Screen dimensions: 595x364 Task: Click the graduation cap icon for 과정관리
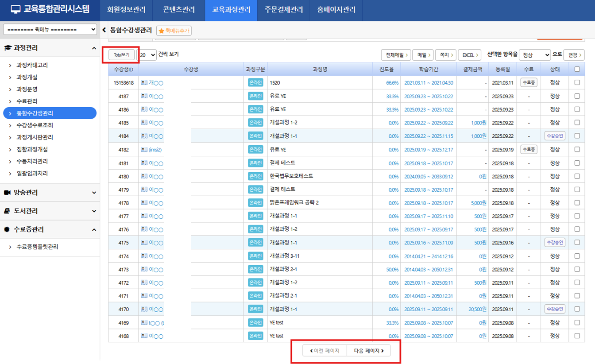tap(8, 48)
